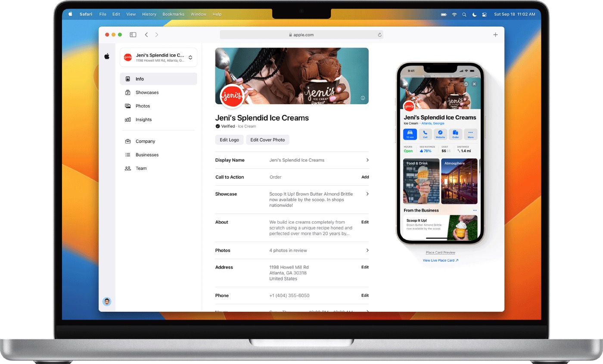This screenshot has width=603, height=364.
Task: Click the Safari sidebar toggle icon
Action: (x=133, y=35)
